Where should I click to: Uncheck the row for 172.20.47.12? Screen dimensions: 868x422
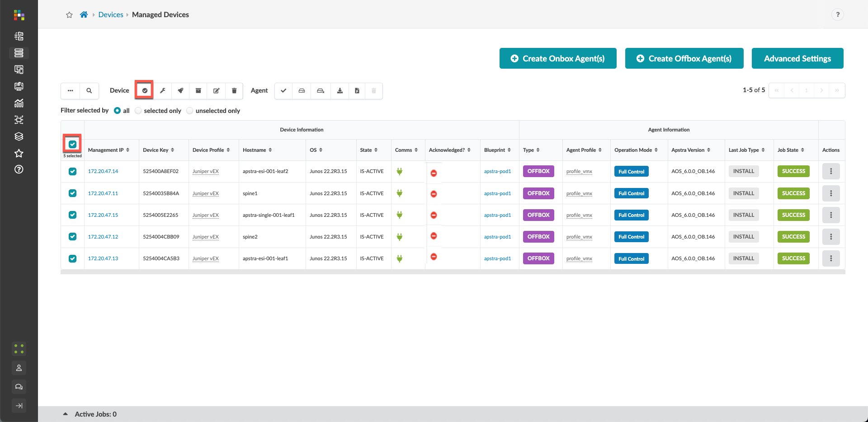point(72,236)
